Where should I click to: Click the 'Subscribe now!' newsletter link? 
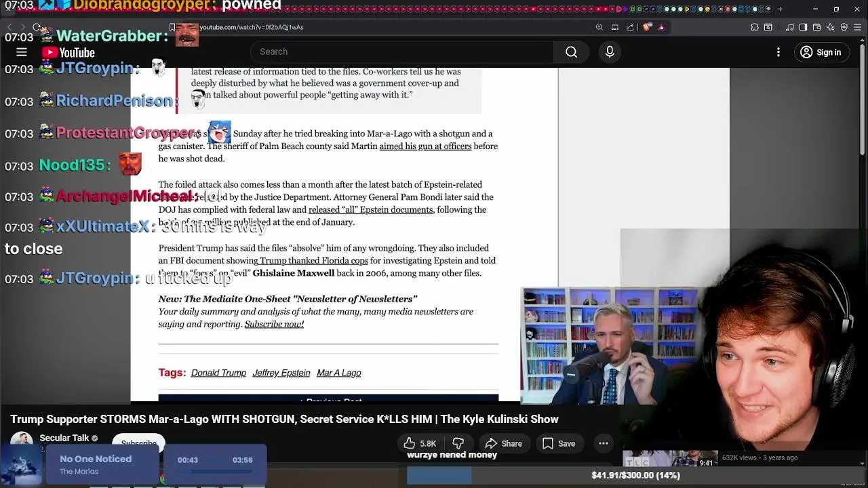274,324
